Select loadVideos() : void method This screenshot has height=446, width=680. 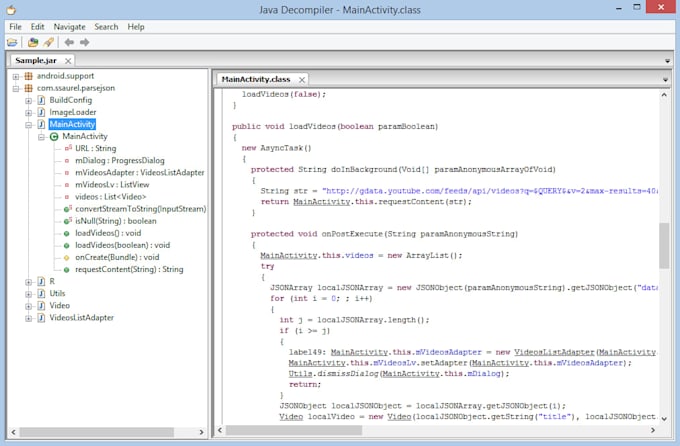108,233
